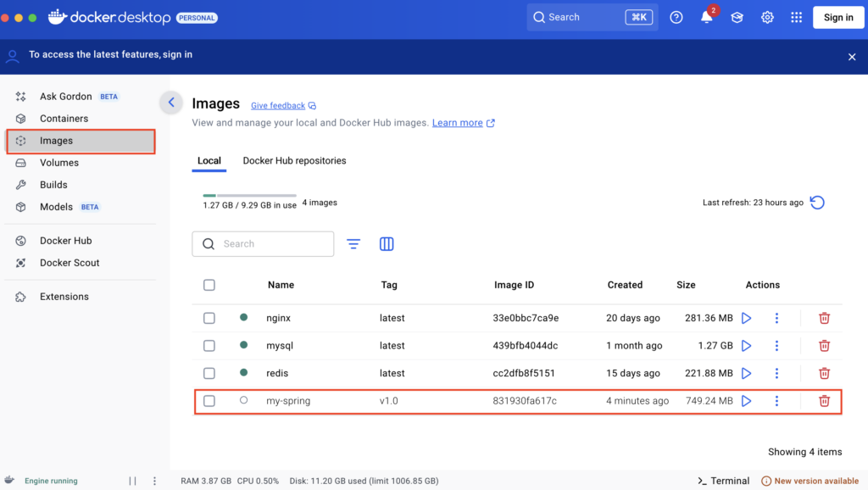
Task: Select all images checkbox in header
Action: tap(209, 285)
